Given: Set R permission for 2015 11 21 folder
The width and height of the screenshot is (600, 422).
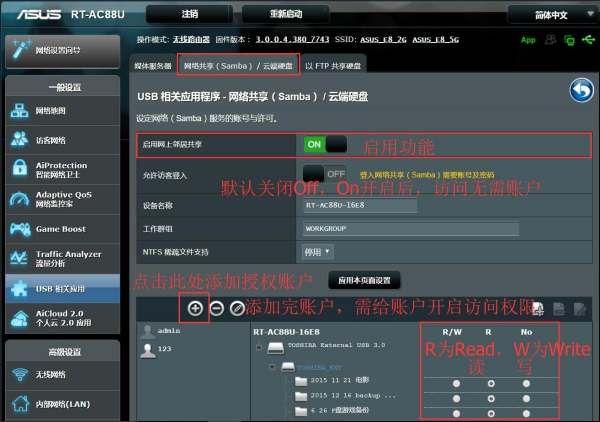Looking at the screenshot, I should pos(491,383).
